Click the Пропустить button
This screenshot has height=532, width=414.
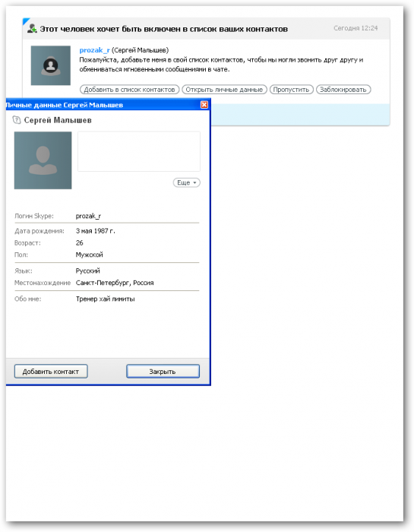tap(291, 90)
